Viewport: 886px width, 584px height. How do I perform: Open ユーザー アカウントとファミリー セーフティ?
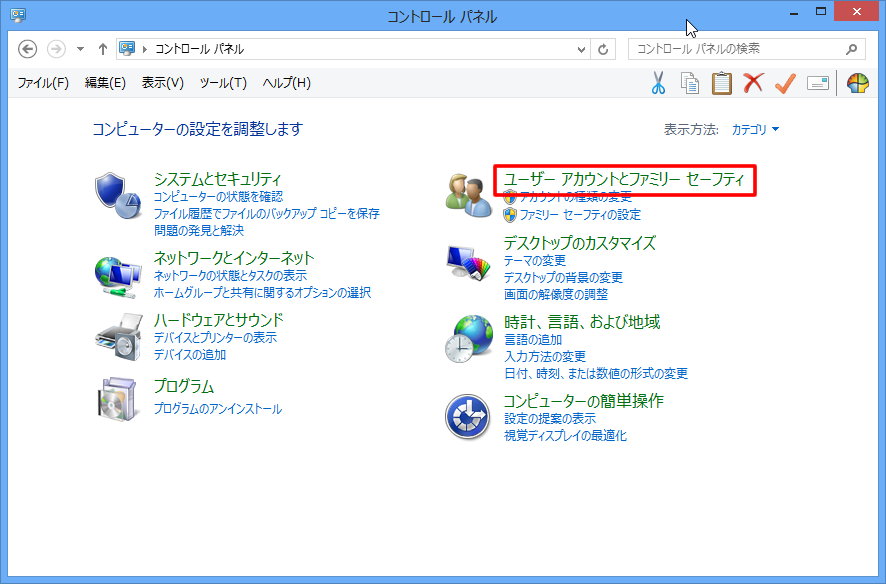624,180
